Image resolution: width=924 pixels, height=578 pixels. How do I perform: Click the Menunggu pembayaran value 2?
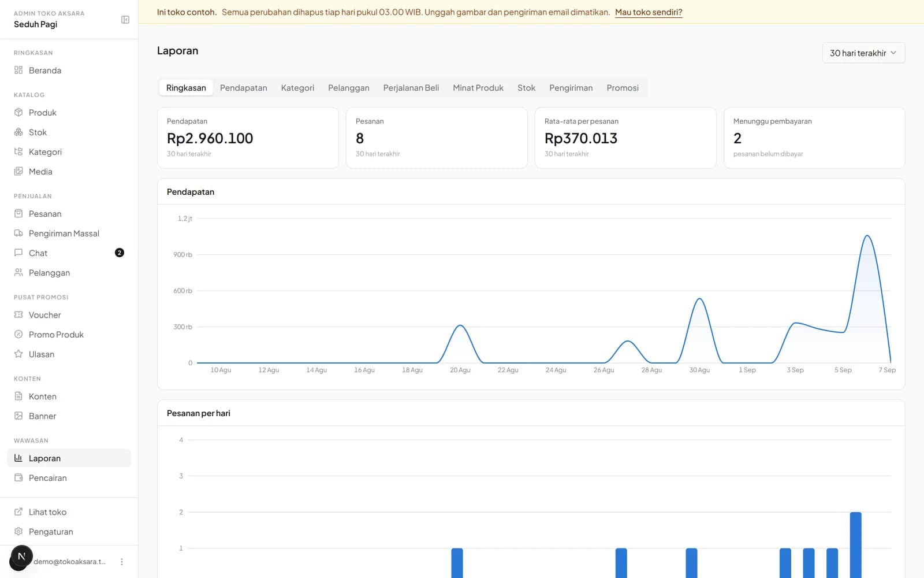point(737,138)
